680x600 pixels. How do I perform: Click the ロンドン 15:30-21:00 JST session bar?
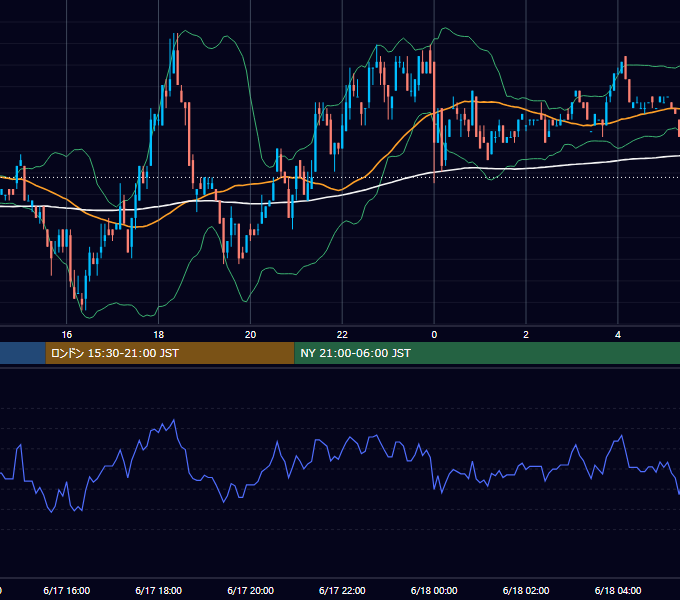point(170,353)
